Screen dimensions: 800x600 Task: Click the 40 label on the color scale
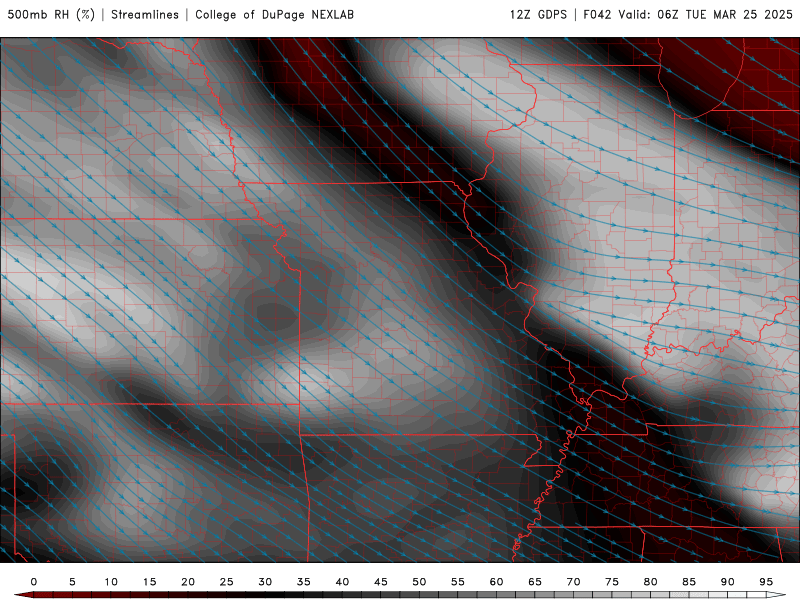342,582
